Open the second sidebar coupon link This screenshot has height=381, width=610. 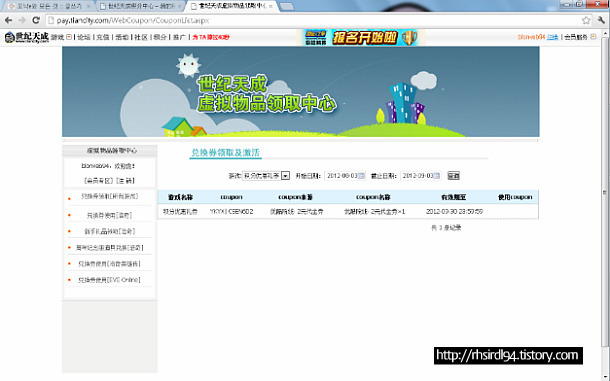coord(109,215)
